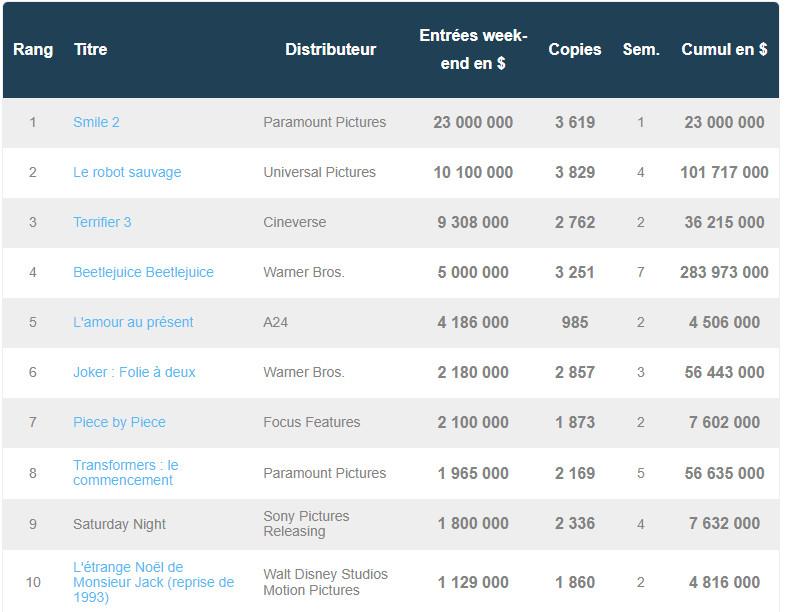Open the Smile 2 film link
This screenshot has height=612, width=786.
tap(96, 122)
